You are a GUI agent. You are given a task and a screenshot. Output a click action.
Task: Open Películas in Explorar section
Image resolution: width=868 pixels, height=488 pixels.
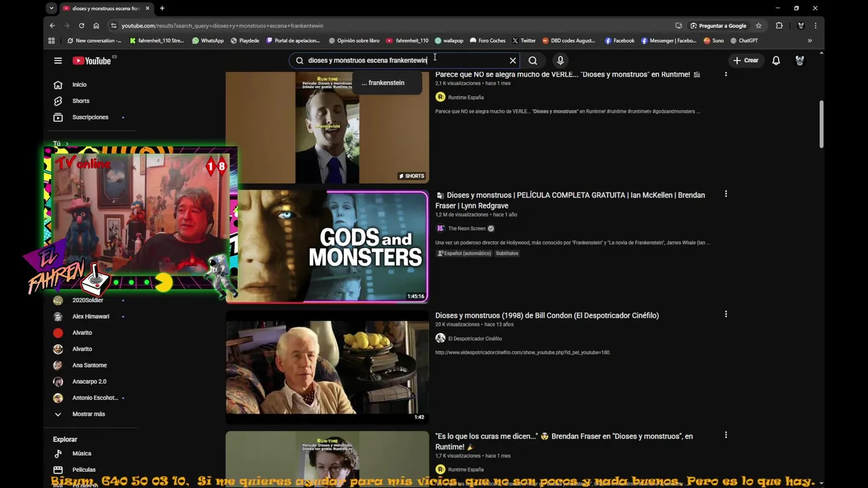(x=84, y=470)
